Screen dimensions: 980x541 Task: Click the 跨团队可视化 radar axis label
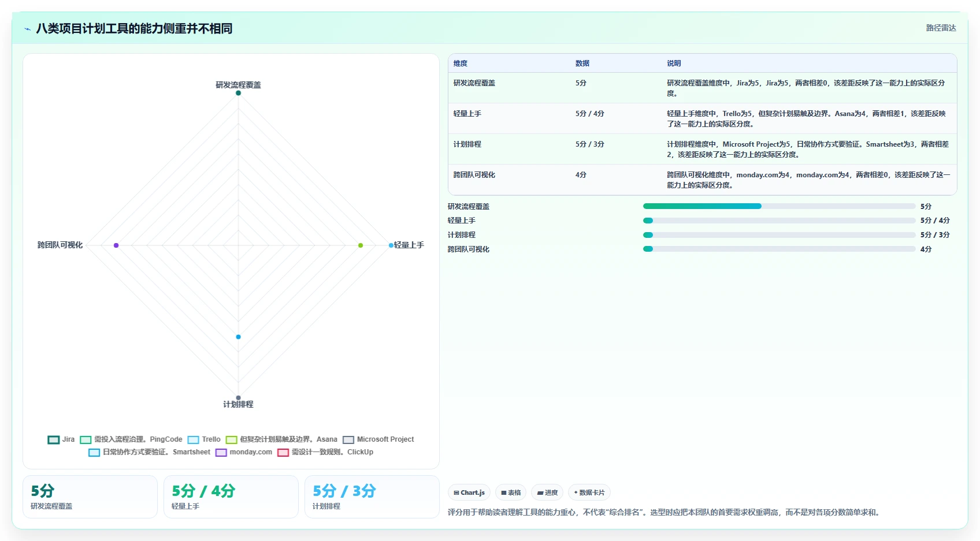[60, 245]
